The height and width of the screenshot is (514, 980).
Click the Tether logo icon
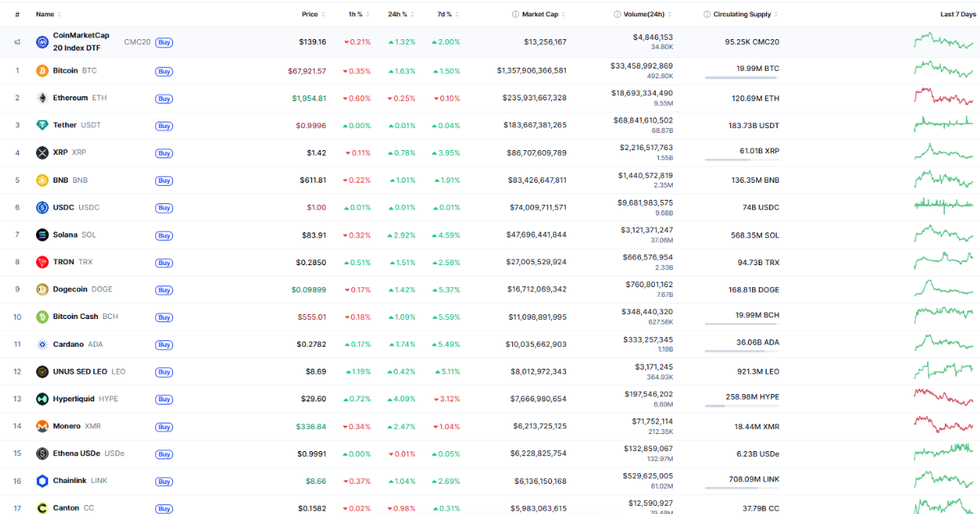point(42,126)
